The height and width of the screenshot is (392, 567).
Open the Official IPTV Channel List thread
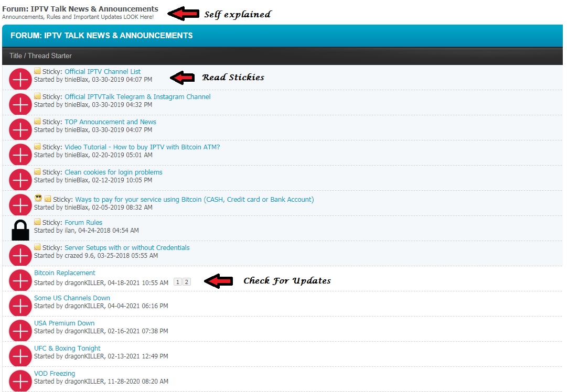pyautogui.click(x=103, y=72)
